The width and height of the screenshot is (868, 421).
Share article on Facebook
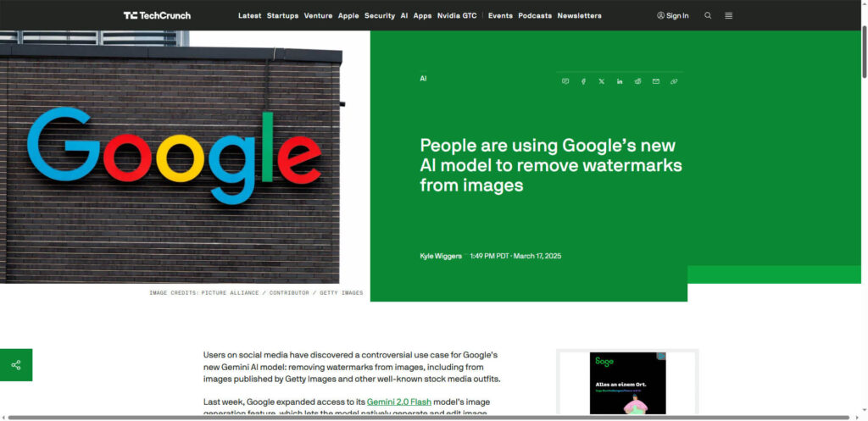click(x=583, y=81)
